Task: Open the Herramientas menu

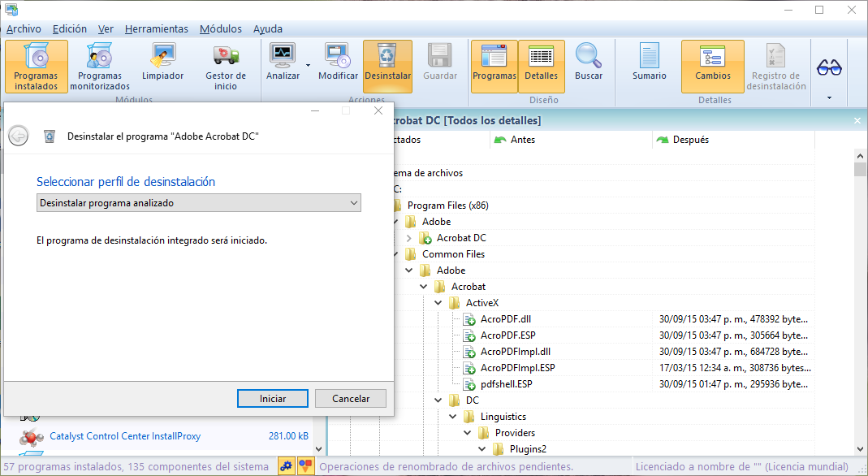Action: (157, 28)
